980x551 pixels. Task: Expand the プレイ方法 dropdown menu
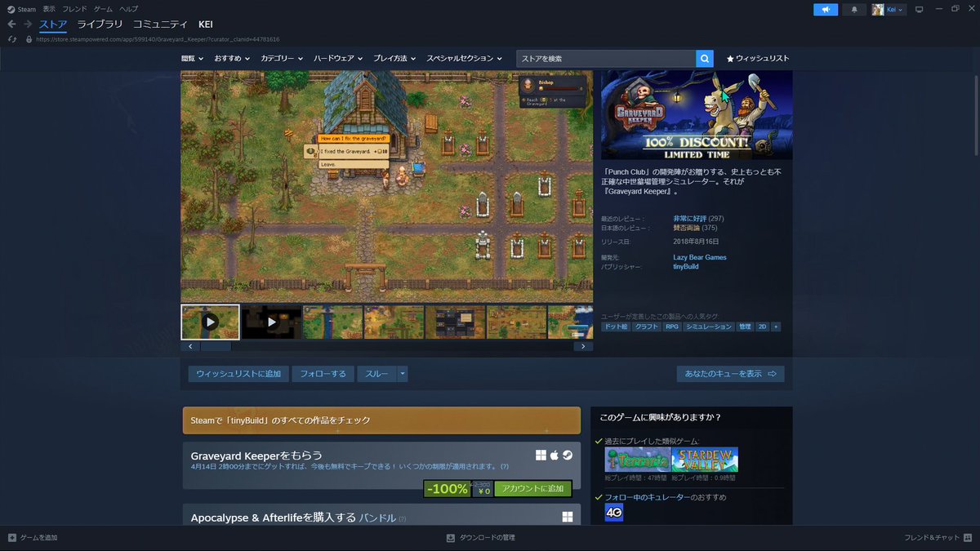point(394,59)
